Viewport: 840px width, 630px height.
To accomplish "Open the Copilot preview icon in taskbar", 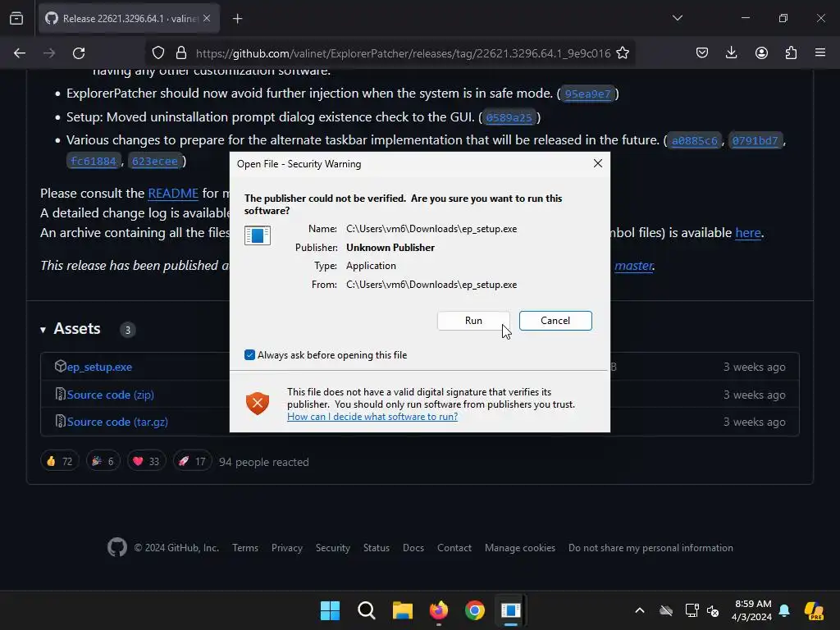I will (814, 610).
